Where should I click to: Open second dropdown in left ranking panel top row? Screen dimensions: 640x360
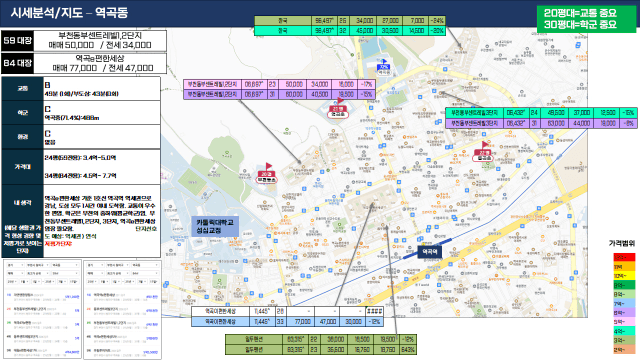coord(38,265)
